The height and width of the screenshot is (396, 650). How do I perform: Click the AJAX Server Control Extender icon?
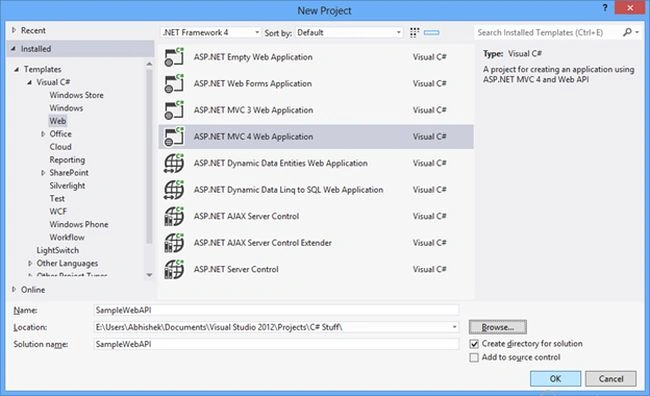click(x=174, y=243)
